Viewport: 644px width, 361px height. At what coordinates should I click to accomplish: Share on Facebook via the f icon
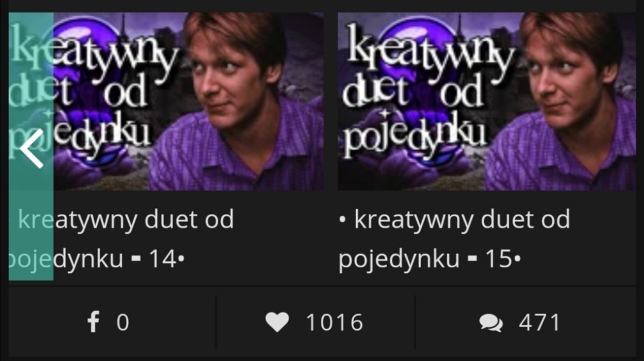(x=93, y=321)
